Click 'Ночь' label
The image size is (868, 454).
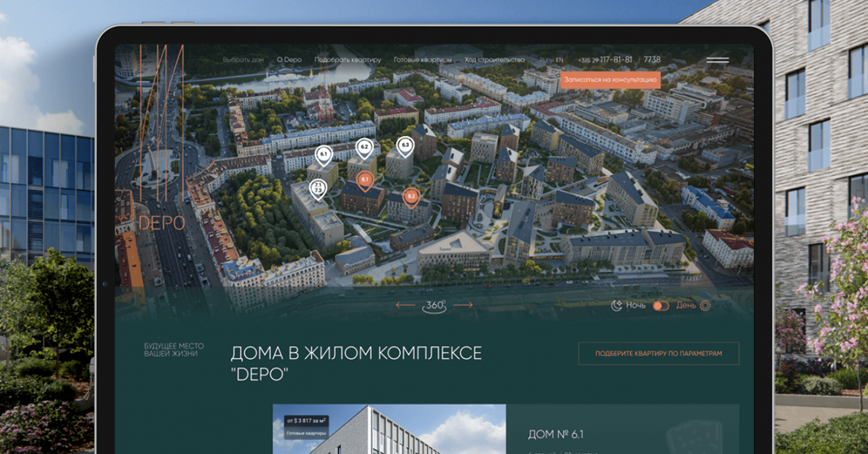click(636, 305)
